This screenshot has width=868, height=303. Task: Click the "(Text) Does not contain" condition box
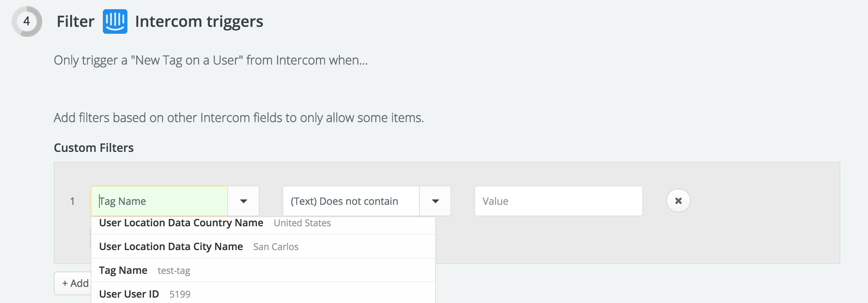[x=351, y=201]
